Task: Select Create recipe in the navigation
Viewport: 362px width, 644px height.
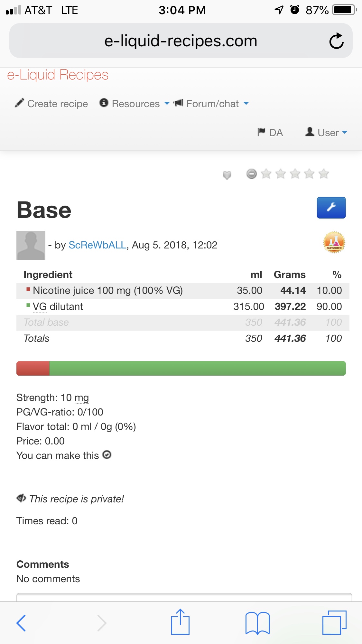Action: click(x=51, y=104)
